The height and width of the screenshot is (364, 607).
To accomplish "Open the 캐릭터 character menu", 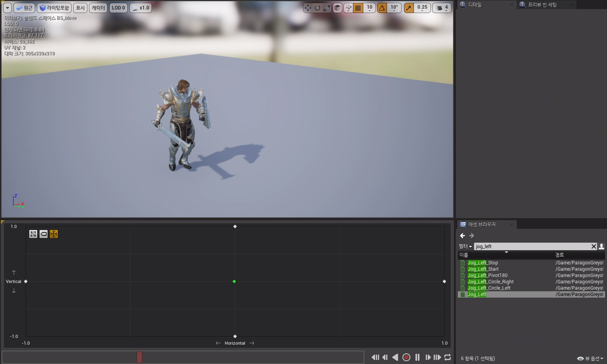I will 99,8.
